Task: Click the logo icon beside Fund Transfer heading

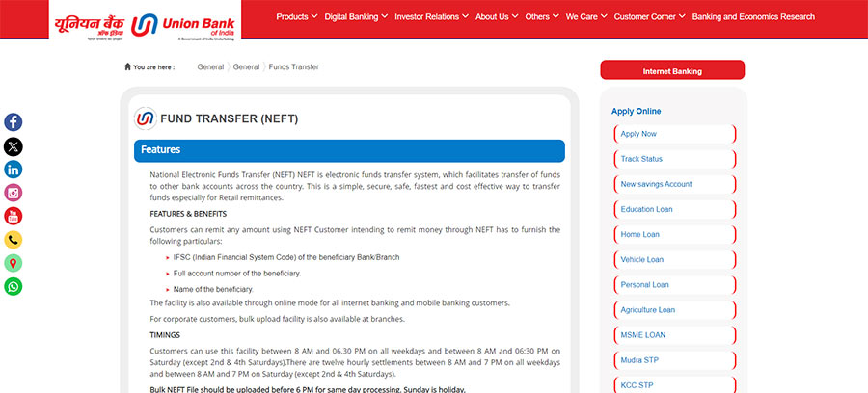Action: [145, 118]
